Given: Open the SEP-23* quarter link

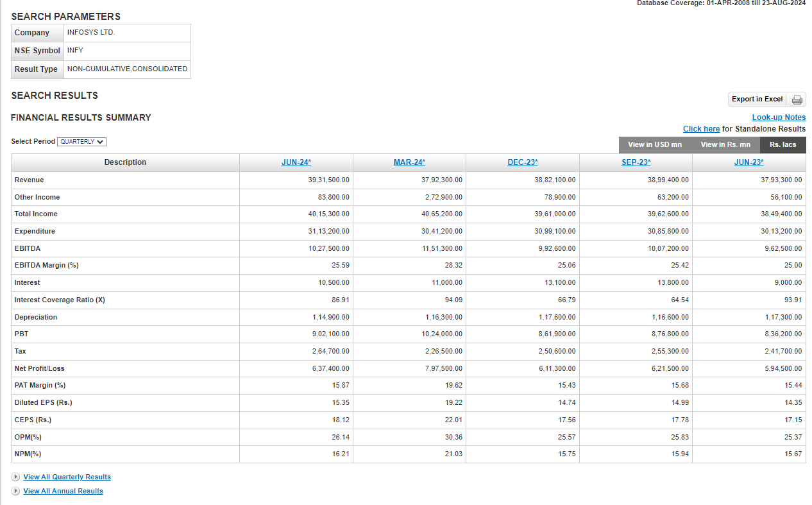Looking at the screenshot, I should [636, 162].
